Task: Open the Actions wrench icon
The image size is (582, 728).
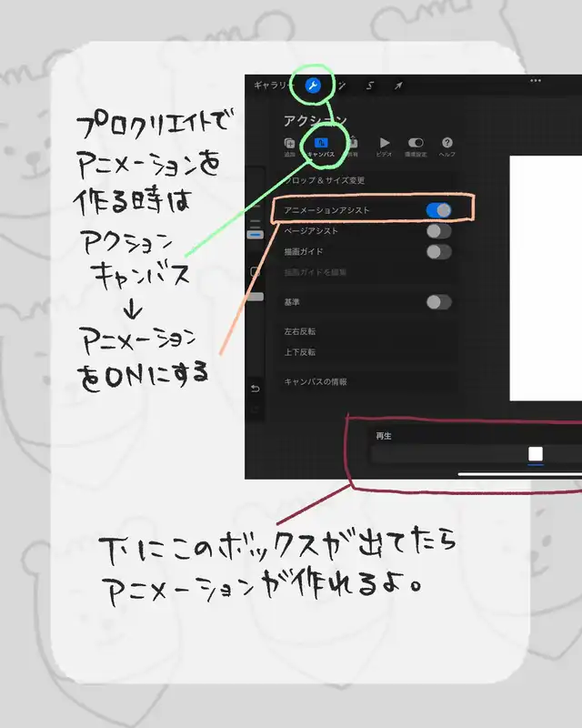Action: point(313,86)
